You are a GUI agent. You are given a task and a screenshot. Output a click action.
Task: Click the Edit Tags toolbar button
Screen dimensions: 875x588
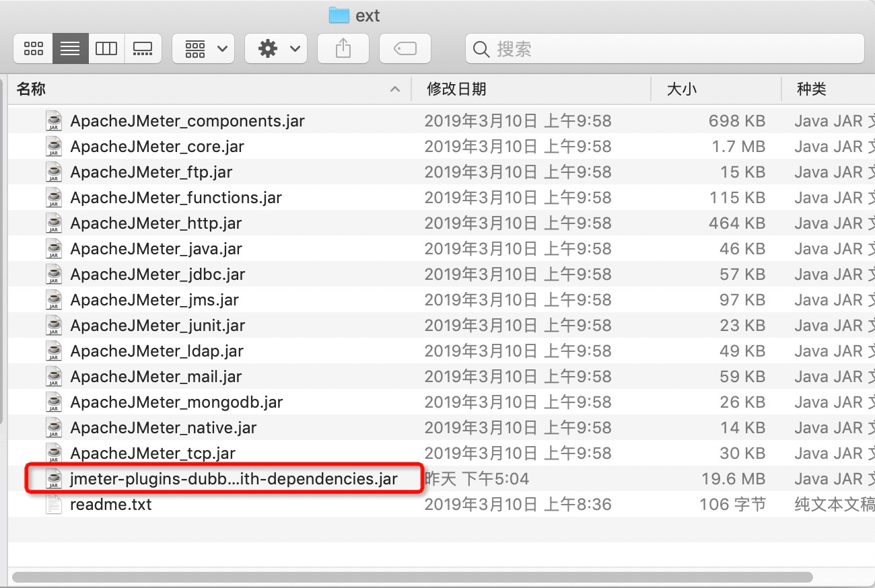coord(405,48)
